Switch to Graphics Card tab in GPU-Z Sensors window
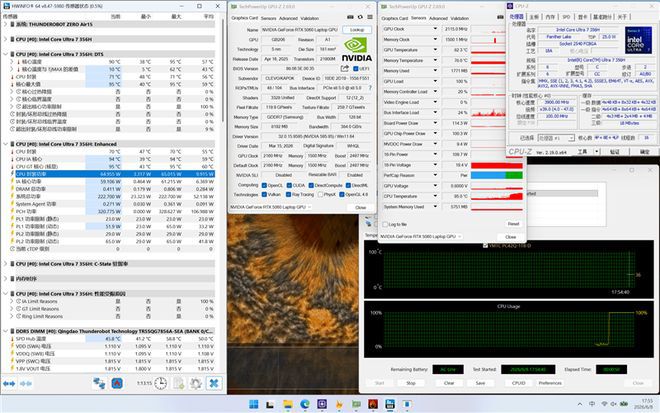The width and height of the screenshot is (660, 413). (x=394, y=18)
